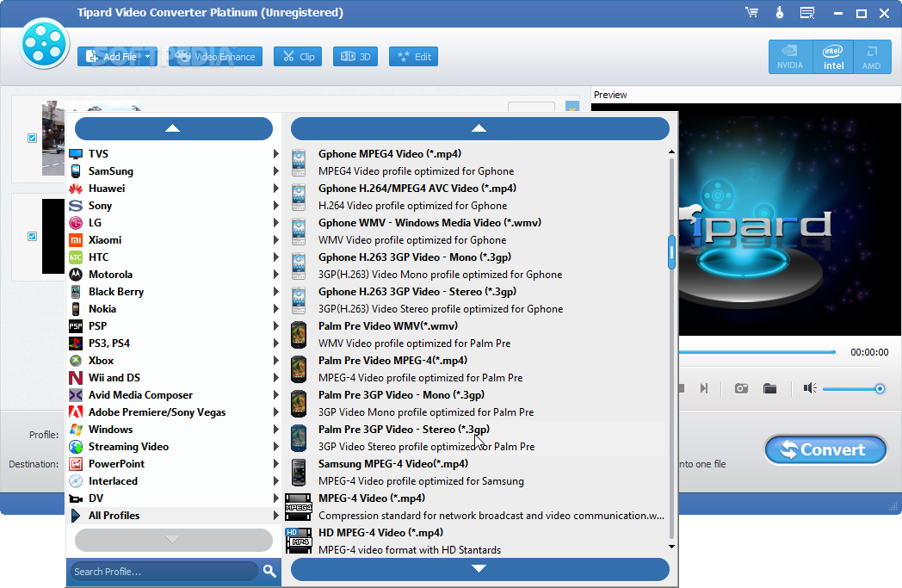The height and width of the screenshot is (588, 902).
Task: Click the MPEG-4 Video film icon
Action: [299, 507]
